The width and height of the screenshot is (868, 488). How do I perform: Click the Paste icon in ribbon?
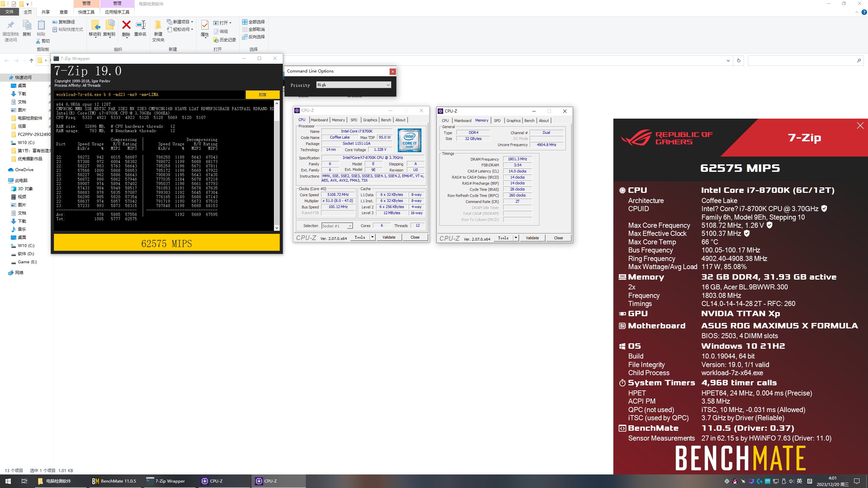tap(41, 25)
